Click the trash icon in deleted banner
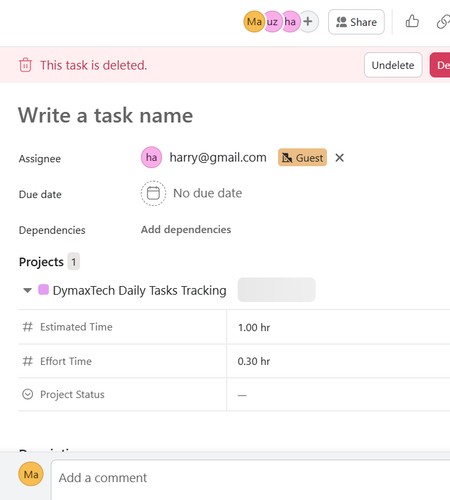Image resolution: width=450 pixels, height=500 pixels. [25, 65]
